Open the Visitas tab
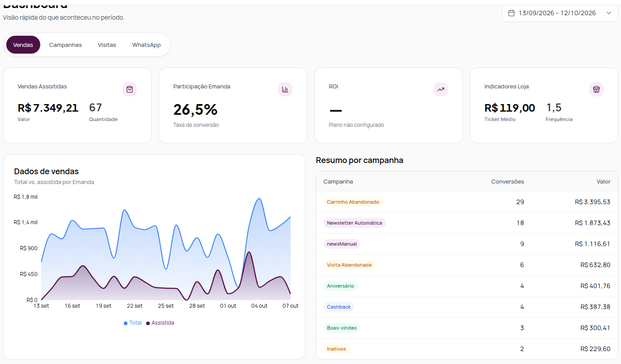This screenshot has width=621, height=364. 107,45
